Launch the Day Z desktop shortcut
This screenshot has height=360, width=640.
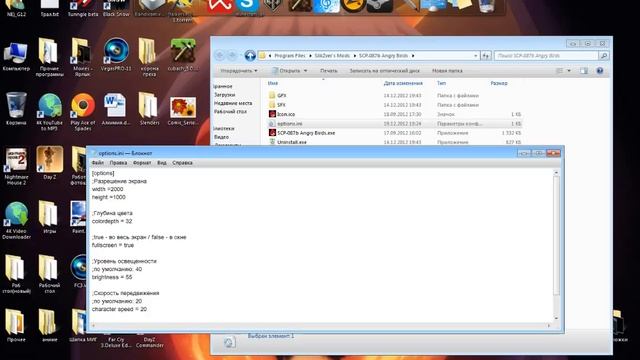click(x=49, y=160)
